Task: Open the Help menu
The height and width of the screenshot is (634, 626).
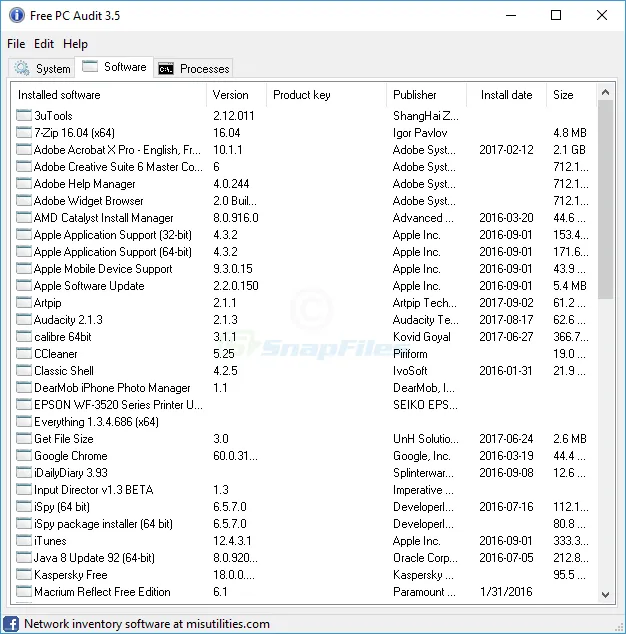Action: (x=75, y=44)
